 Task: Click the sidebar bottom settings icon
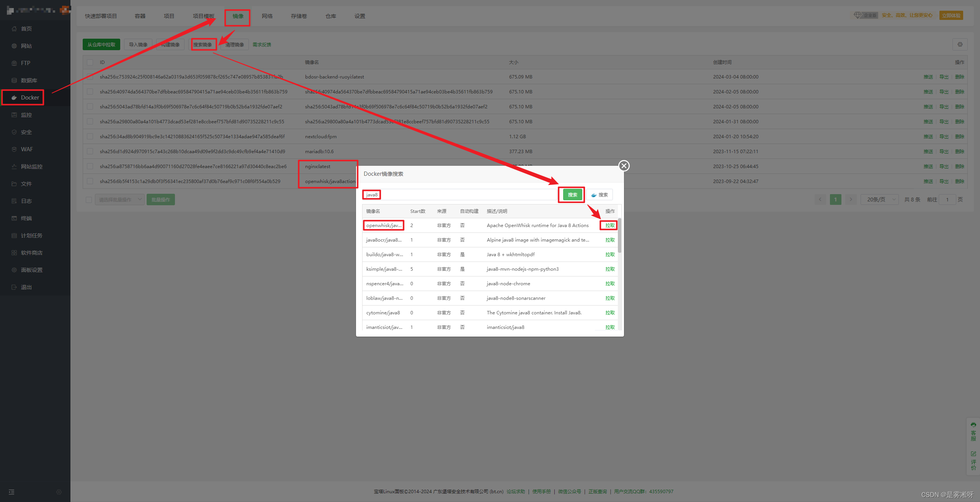coord(59,492)
